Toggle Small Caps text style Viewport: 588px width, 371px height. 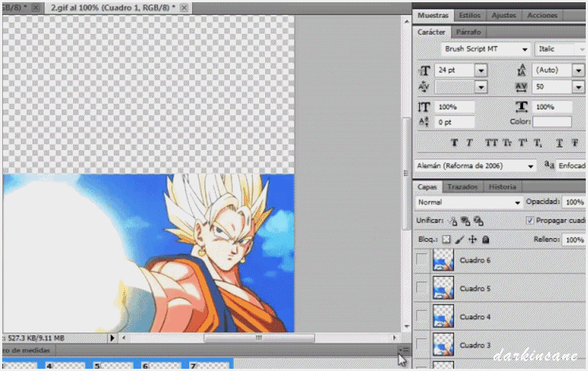(x=507, y=143)
